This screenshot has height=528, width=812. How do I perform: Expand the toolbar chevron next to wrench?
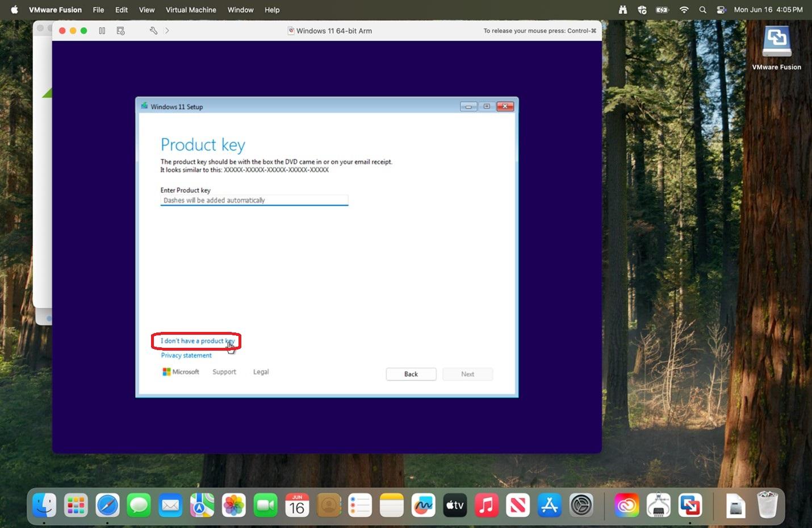click(x=167, y=31)
